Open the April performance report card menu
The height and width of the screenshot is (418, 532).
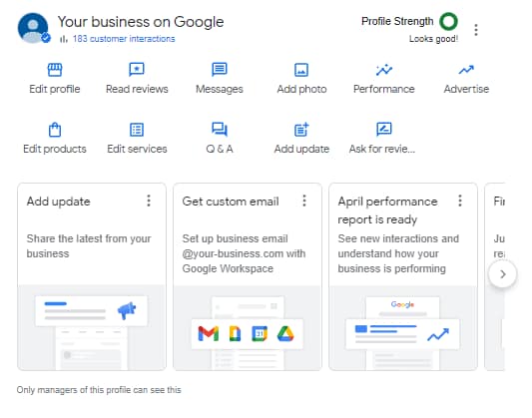tap(460, 201)
